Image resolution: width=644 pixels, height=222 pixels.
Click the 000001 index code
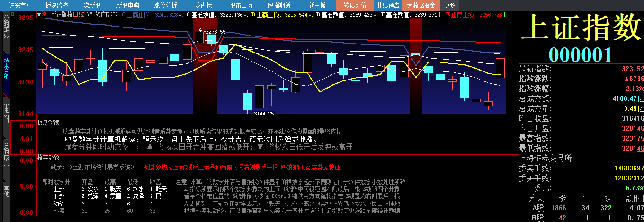pos(581,55)
